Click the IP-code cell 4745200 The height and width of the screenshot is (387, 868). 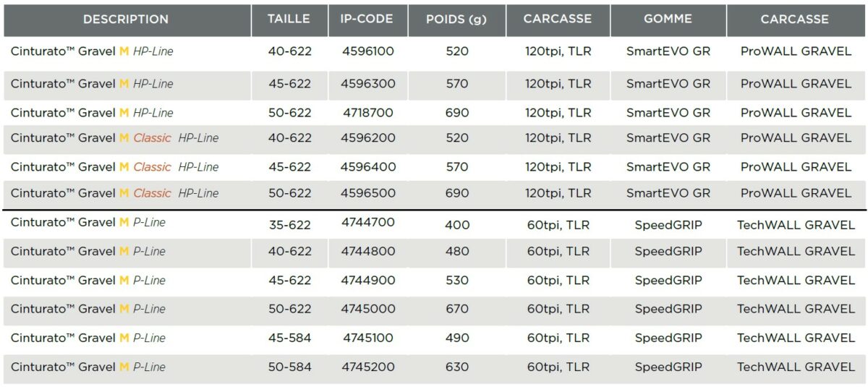[x=369, y=367]
